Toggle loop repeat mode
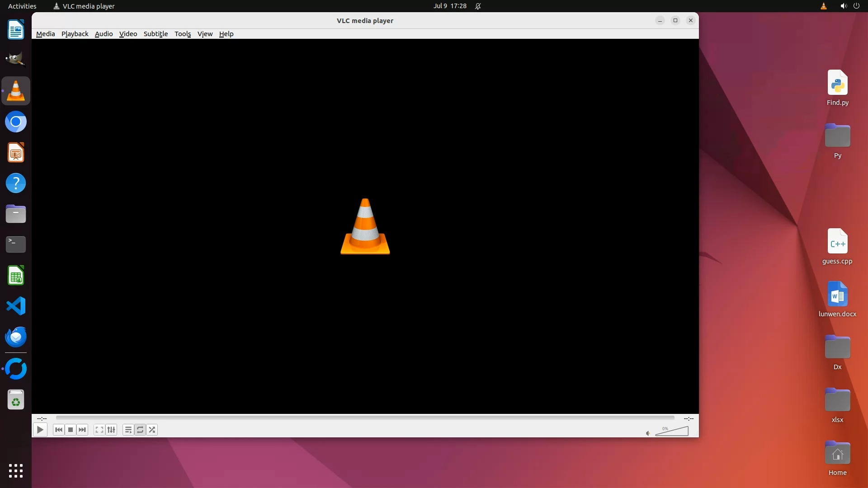The image size is (868, 488). [140, 430]
